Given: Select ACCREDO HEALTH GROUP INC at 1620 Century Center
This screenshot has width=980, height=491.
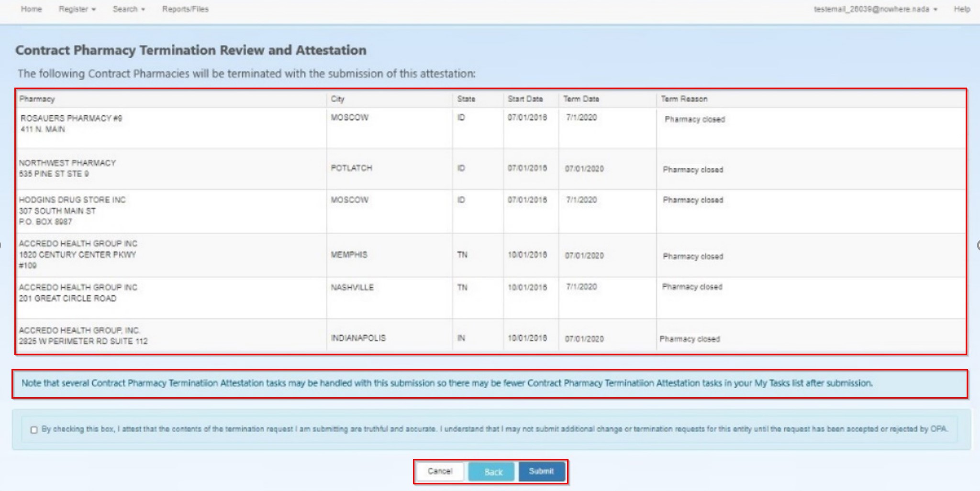Looking at the screenshot, I should point(78,244).
